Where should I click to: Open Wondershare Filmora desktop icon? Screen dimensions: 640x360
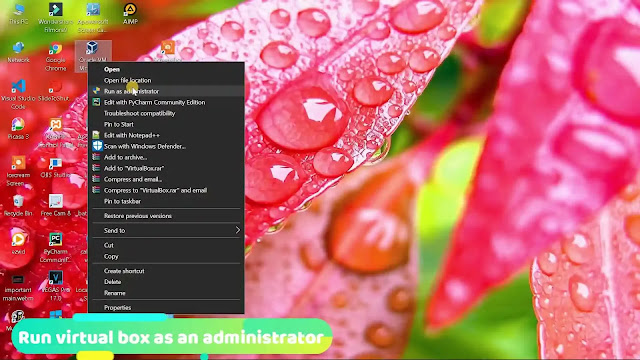click(x=56, y=17)
